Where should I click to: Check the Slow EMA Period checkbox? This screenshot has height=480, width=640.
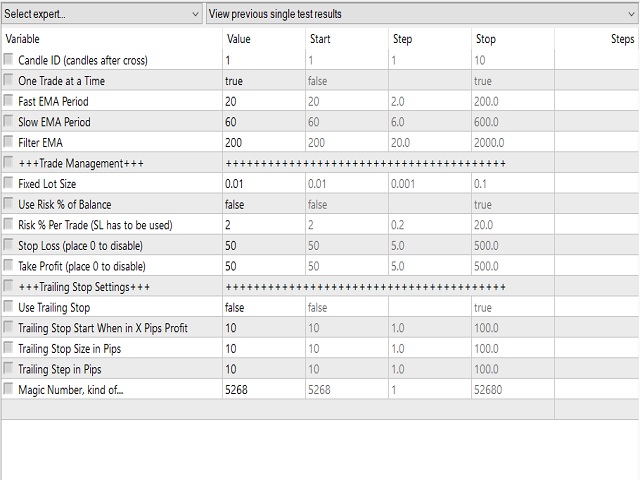click(8, 121)
